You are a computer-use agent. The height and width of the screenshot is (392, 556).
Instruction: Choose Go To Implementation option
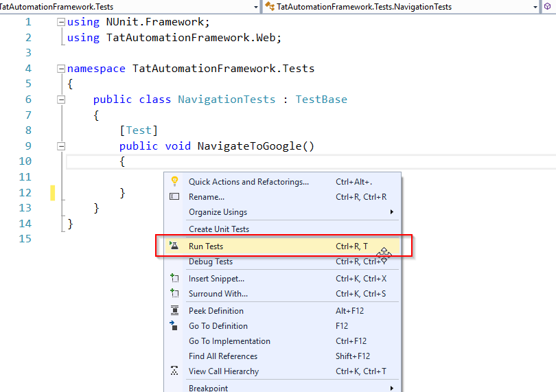pos(229,341)
